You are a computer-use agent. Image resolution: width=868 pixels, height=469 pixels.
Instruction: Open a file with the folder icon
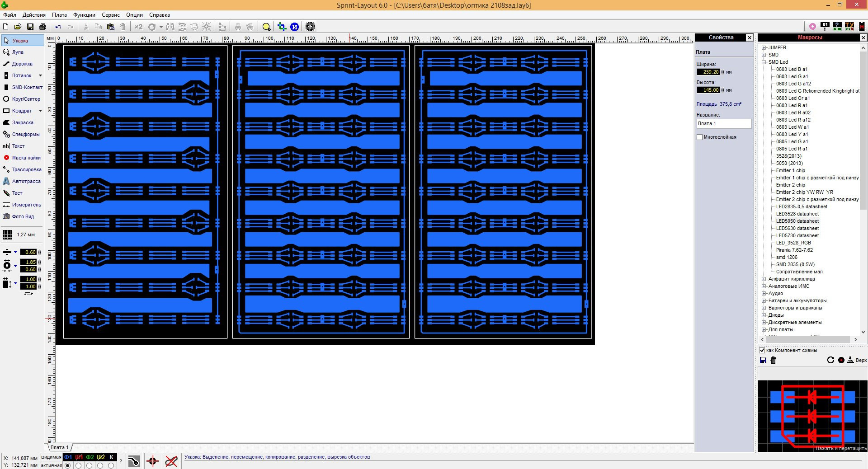tap(18, 27)
